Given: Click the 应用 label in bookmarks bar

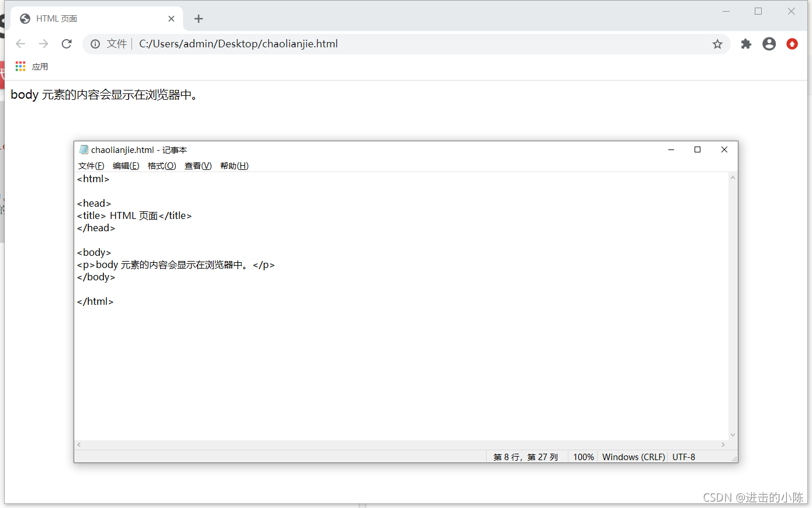Looking at the screenshot, I should (x=40, y=67).
